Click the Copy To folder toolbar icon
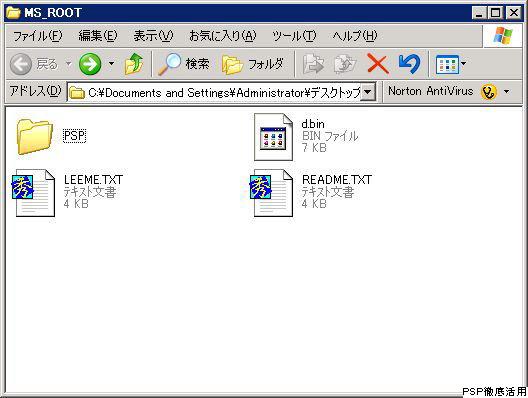 pos(345,64)
